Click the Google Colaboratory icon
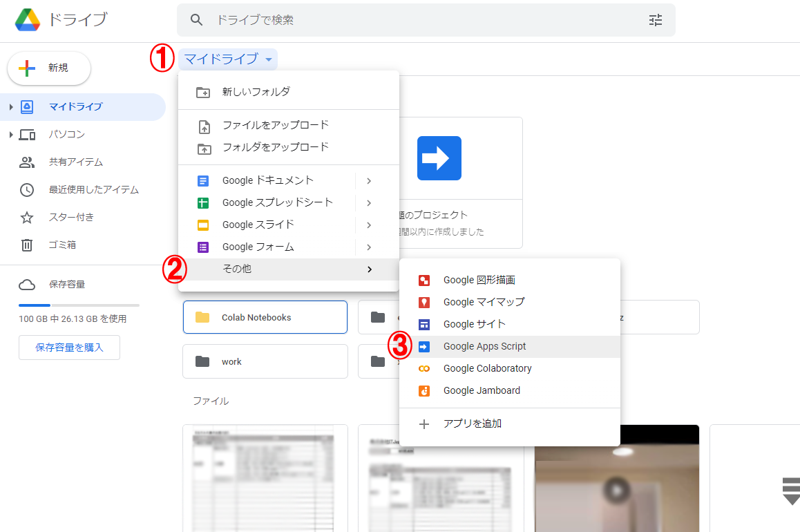The image size is (800, 532). [x=424, y=369]
